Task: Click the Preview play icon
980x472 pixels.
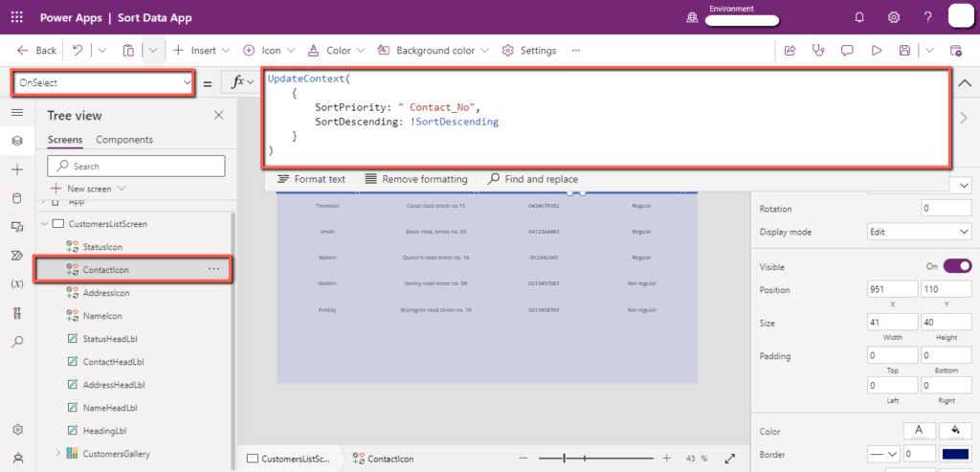Action: pyautogui.click(x=877, y=51)
